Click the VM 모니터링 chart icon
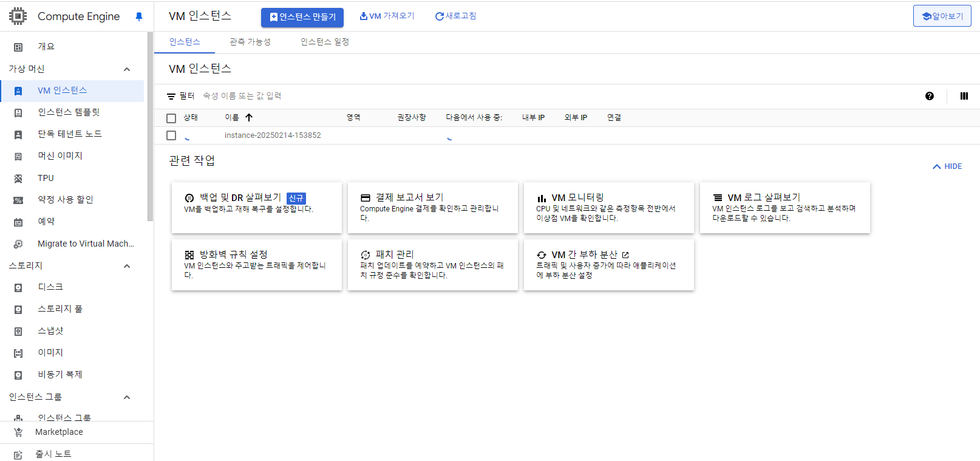The height and width of the screenshot is (461, 980). coord(542,198)
